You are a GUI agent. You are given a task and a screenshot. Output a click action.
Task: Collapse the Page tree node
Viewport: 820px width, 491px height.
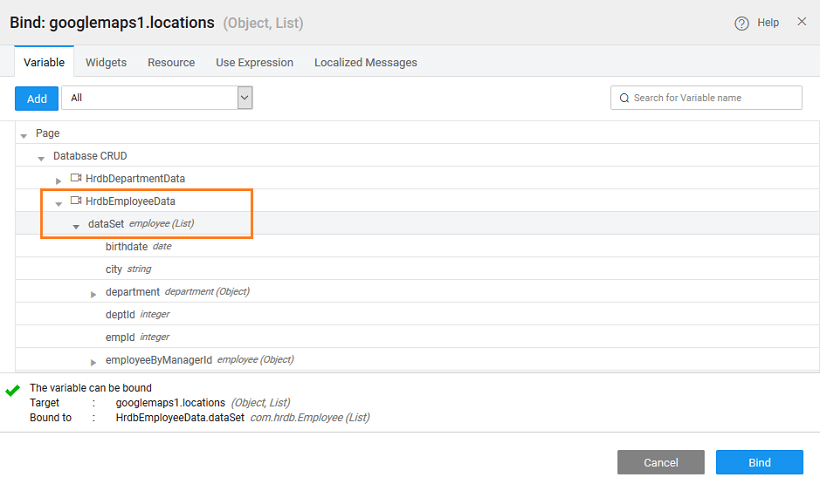point(23,135)
